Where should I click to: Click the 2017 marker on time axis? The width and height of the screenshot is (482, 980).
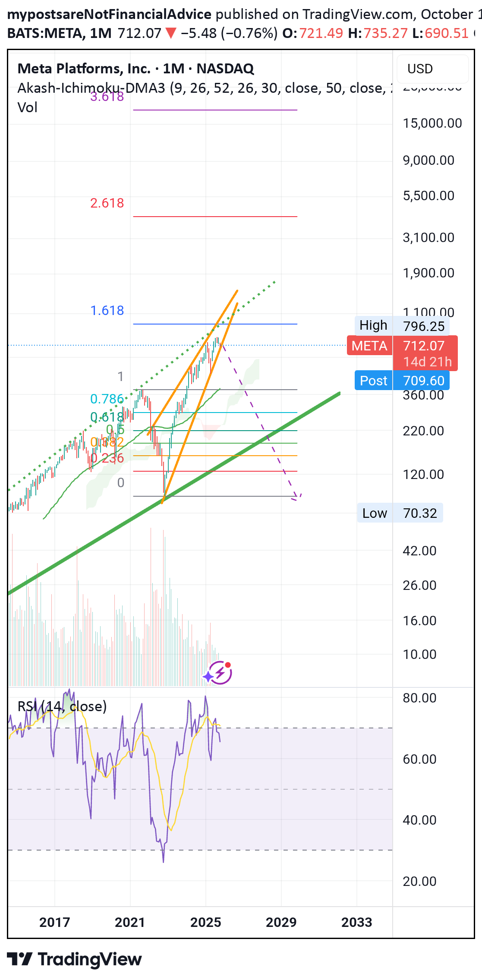pos(55,922)
